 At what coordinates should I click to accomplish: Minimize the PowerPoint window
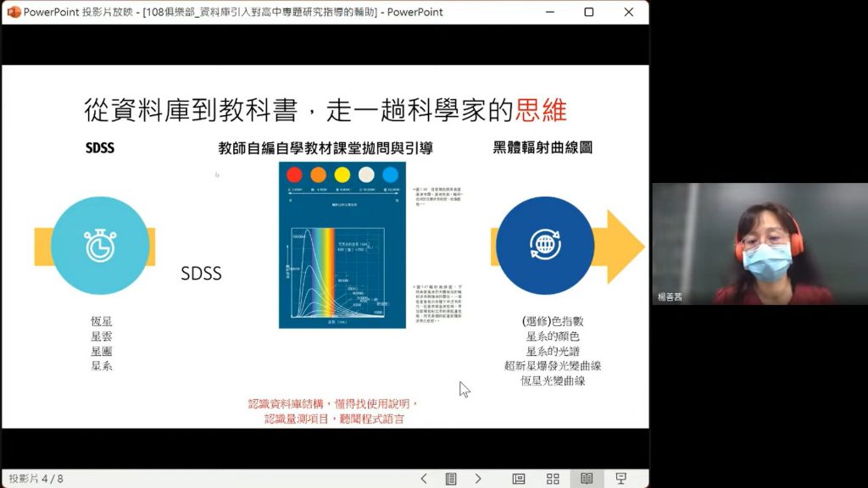coord(549,12)
